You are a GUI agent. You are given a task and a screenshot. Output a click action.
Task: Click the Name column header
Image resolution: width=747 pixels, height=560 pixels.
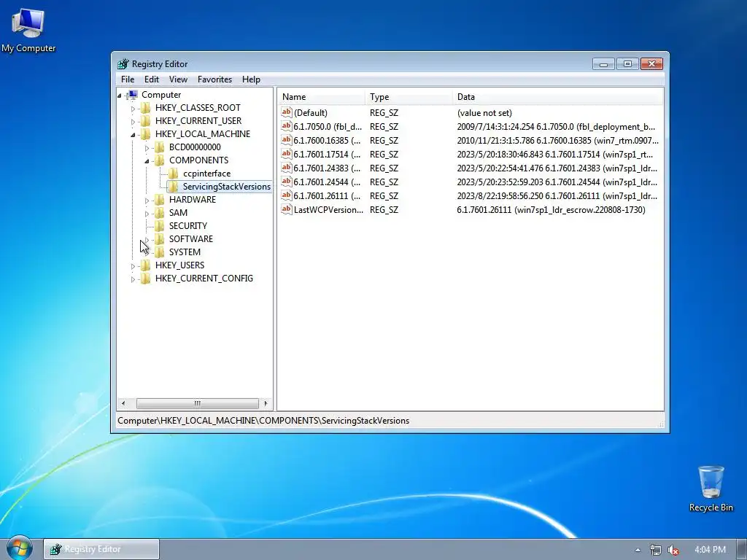(x=321, y=97)
